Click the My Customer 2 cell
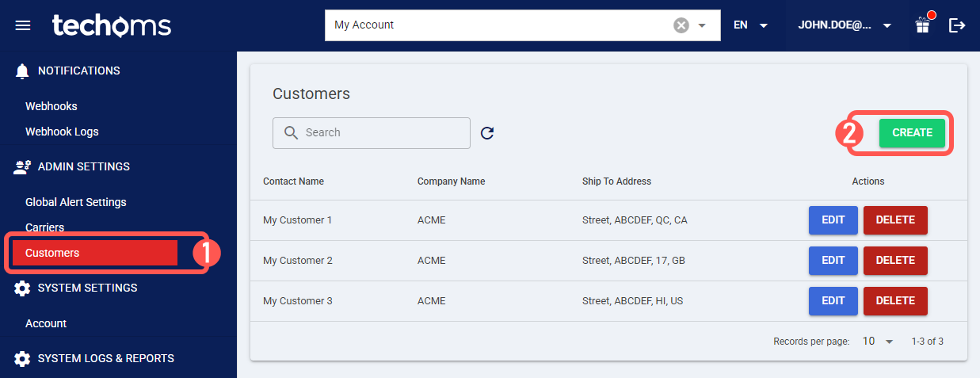 (298, 261)
